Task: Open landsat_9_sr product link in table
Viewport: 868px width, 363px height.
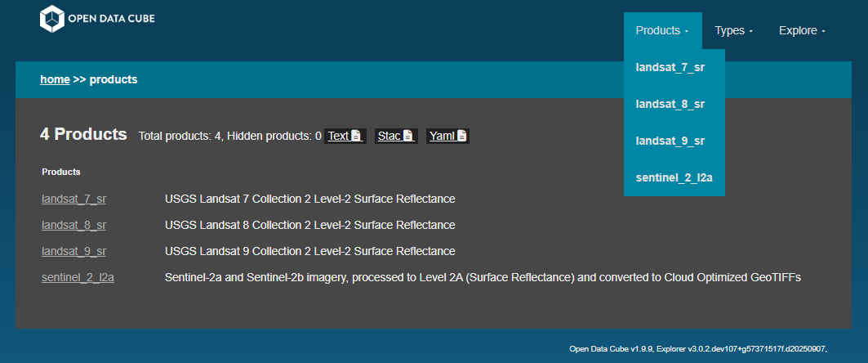Action: click(73, 251)
